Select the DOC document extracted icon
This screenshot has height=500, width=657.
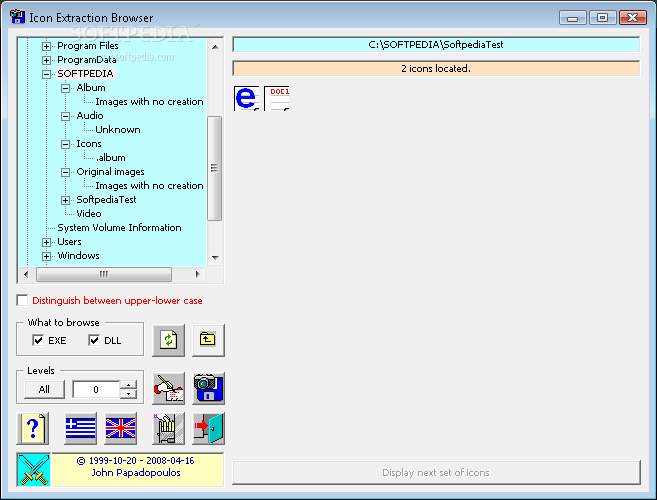click(277, 98)
